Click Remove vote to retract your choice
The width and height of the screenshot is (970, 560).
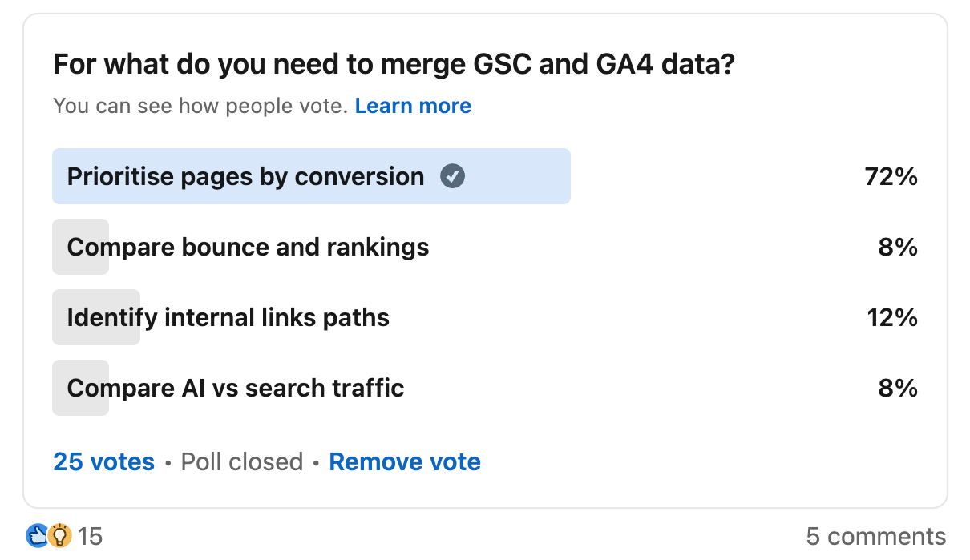(404, 461)
